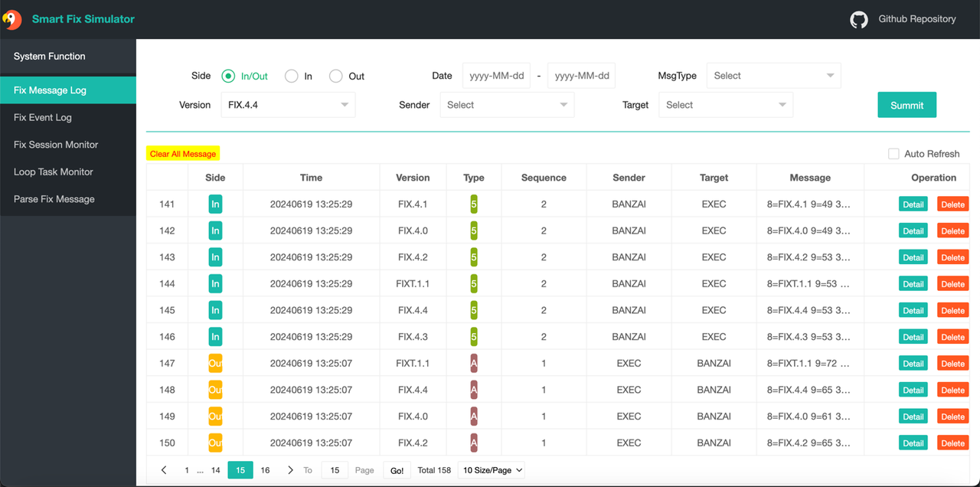Select Fix Message Log menu item
This screenshot has height=487, width=980.
click(x=68, y=90)
